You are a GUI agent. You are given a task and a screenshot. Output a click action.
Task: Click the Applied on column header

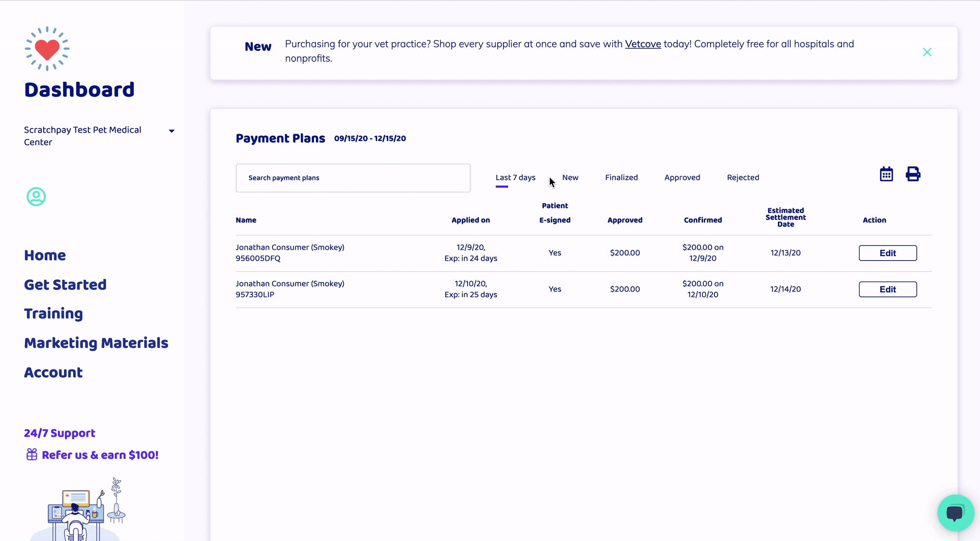470,220
